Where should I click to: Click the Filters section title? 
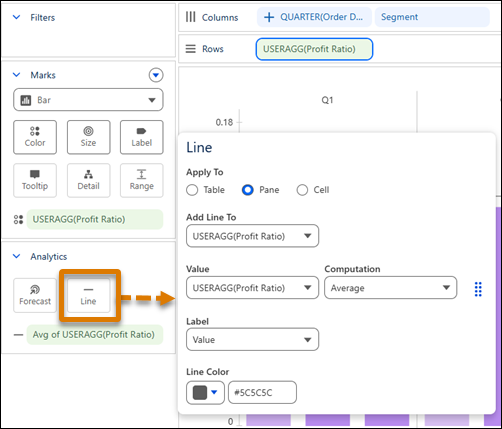coord(43,17)
